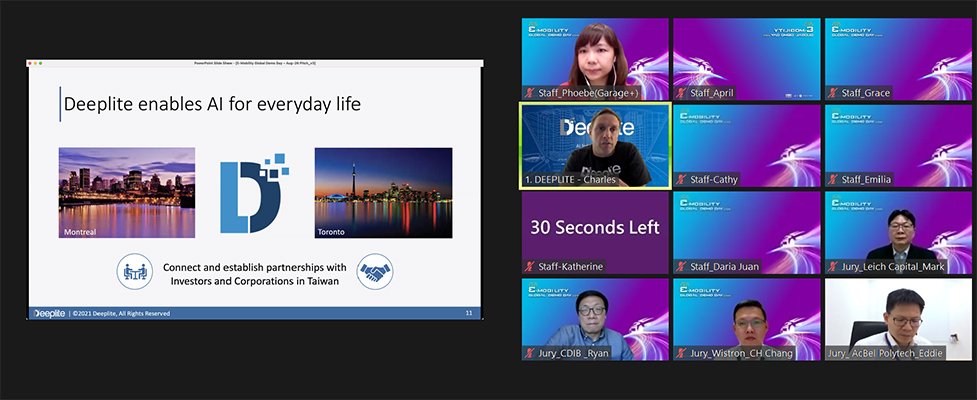Image resolution: width=977 pixels, height=400 pixels.
Task: Click the green fullscreen button of PowerPoint window
Action: 41,64
